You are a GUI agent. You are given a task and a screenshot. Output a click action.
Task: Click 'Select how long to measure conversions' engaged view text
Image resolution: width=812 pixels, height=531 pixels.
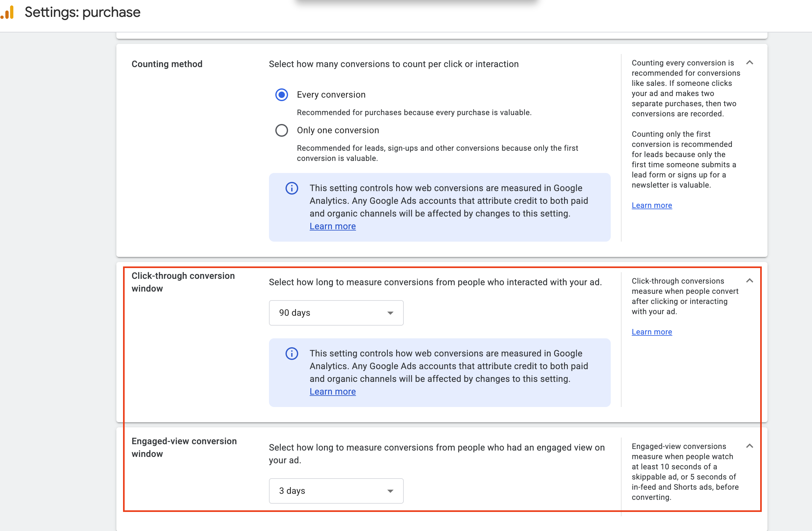pos(437,454)
